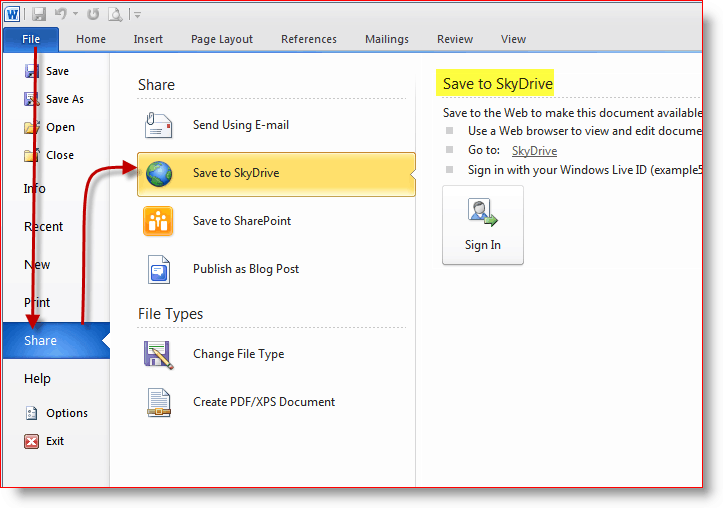The image size is (723, 508).
Task: Select the Save to SkyDrive option label
Action: 236,173
